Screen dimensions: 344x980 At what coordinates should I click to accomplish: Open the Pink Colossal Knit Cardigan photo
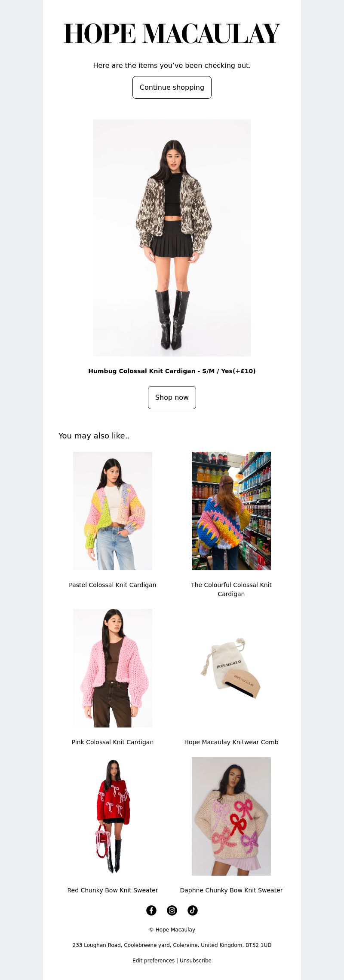[113, 668]
